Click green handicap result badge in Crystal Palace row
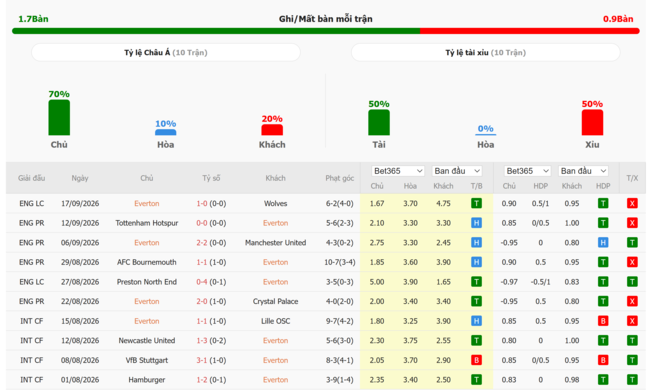Screen dimensions: 650x390 pyautogui.click(x=603, y=301)
